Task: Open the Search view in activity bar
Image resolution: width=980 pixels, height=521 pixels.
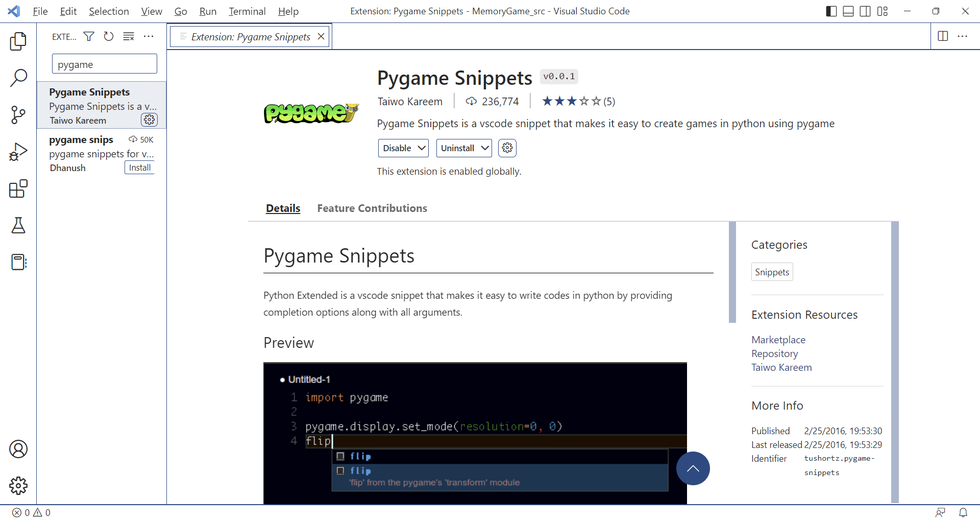Action: pyautogui.click(x=18, y=78)
